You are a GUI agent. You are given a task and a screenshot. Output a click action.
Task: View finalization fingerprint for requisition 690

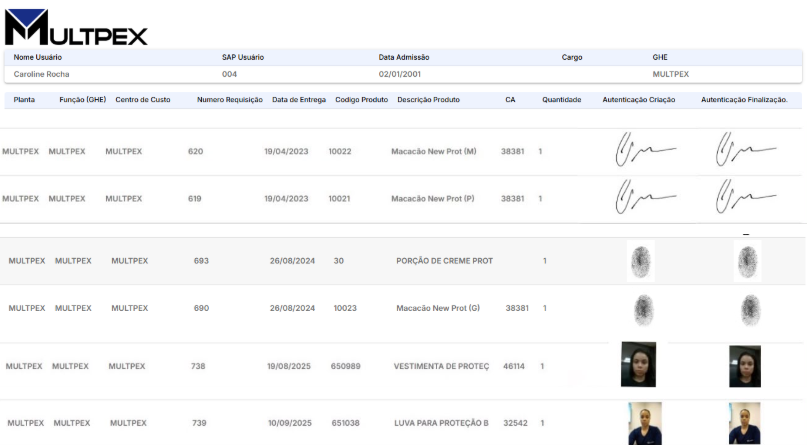750,310
